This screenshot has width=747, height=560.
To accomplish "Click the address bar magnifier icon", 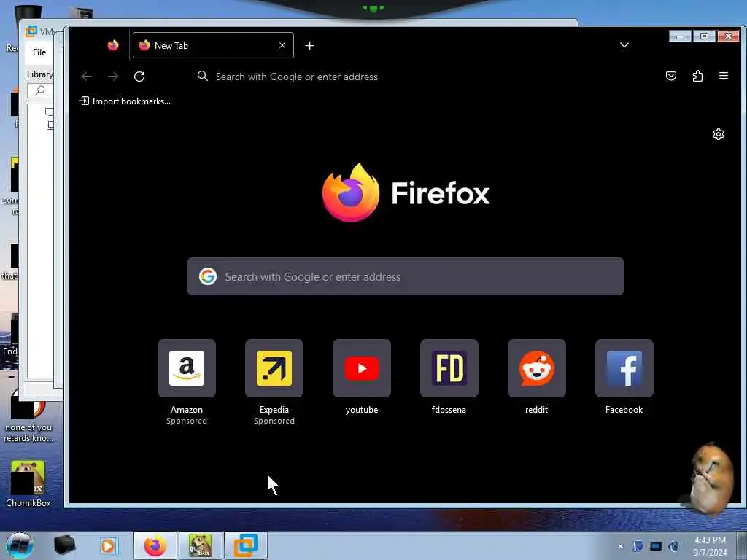I will pyautogui.click(x=203, y=76).
